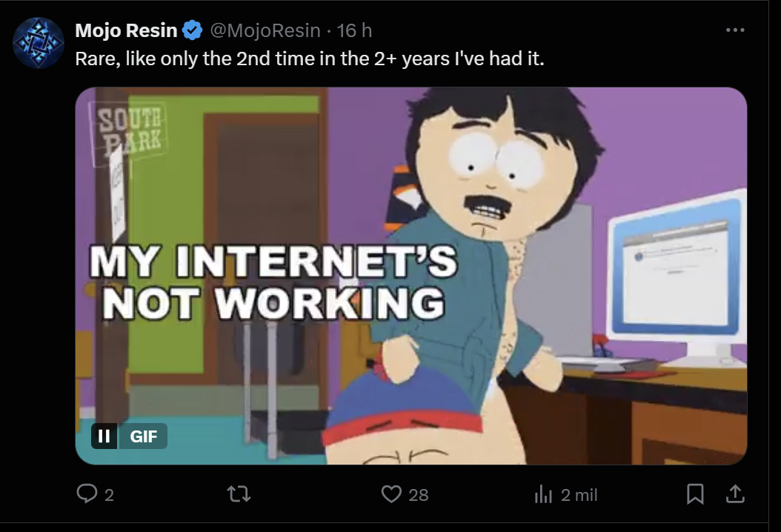
Task: Share the post with the upload arrow icon
Action: tap(735, 493)
